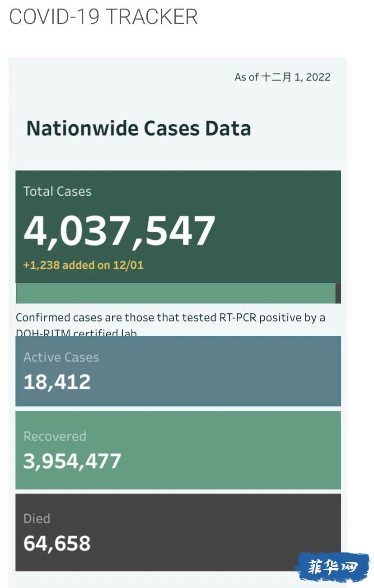The image size is (374, 588).
Task: Select the Total Cases label
Action: [57, 192]
